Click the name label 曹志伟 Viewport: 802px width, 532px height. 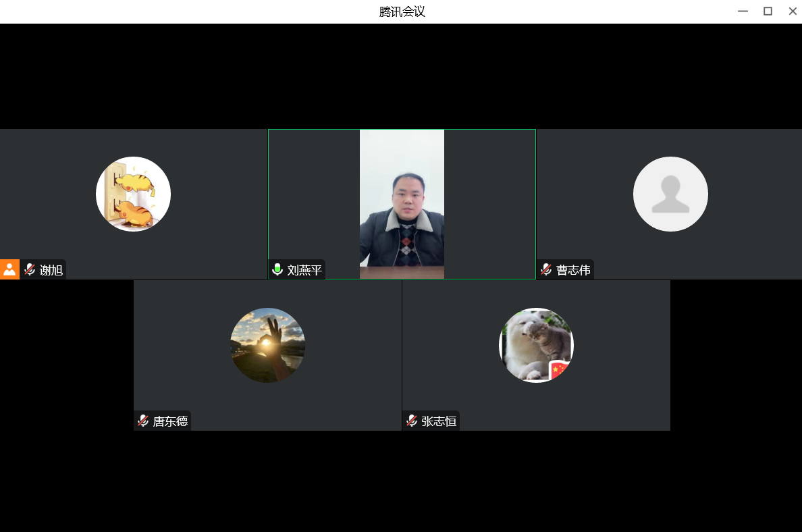pos(573,270)
